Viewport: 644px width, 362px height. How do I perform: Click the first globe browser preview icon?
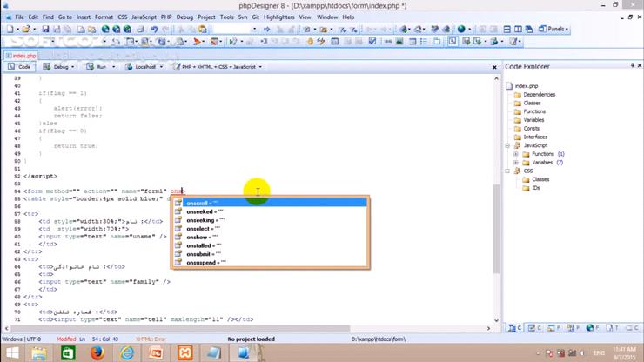(x=105, y=30)
